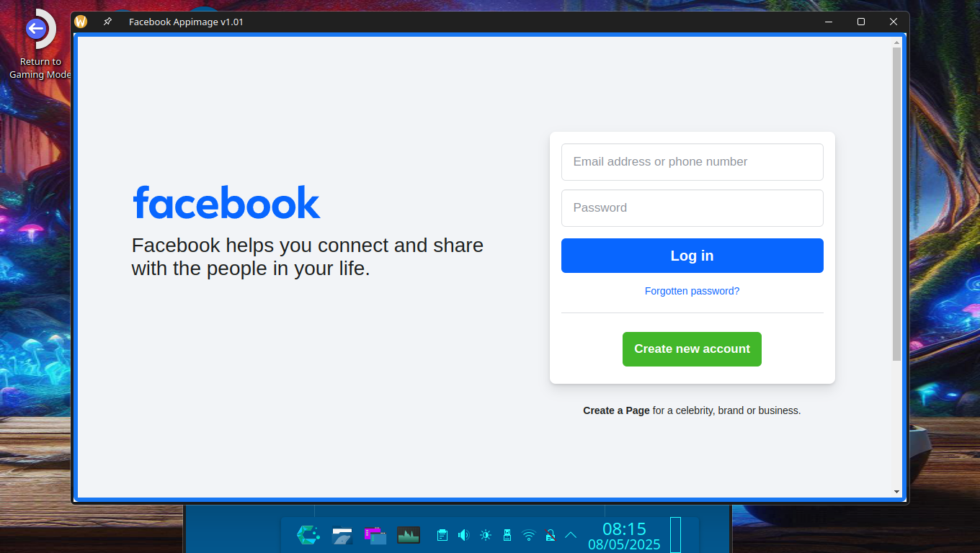Click the 'Facebook helps you connect' tagline text

click(x=308, y=257)
